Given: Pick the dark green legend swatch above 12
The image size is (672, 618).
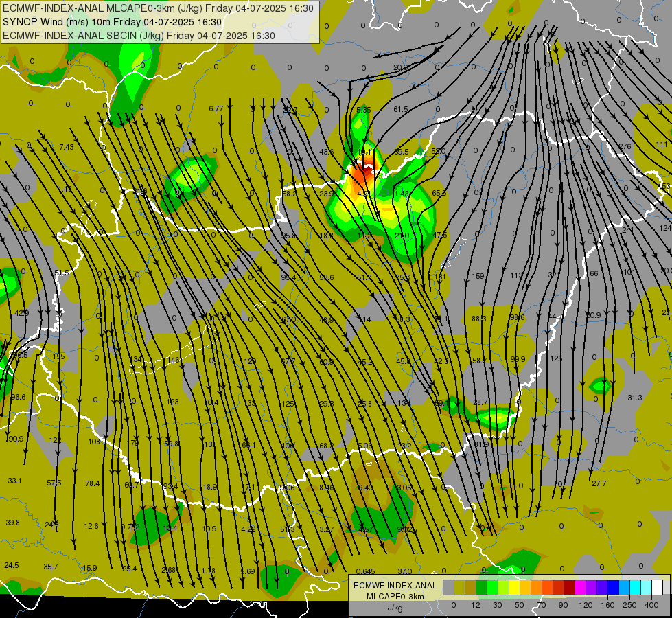Looking at the screenshot, I should [481, 588].
